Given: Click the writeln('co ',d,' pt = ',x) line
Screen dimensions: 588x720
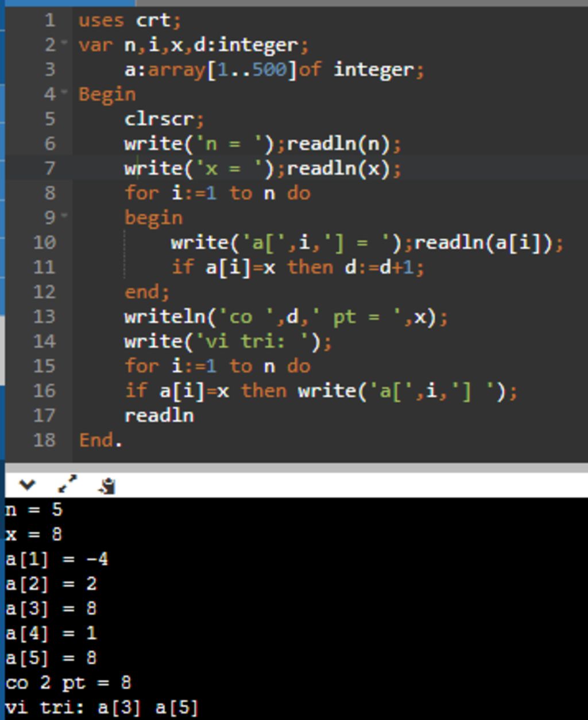Looking at the screenshot, I should 286,317.
